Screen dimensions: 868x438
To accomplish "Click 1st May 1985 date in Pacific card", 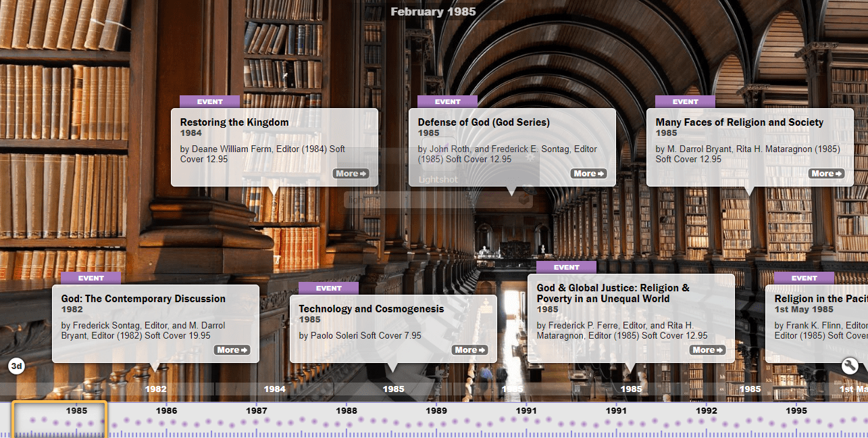I will point(805,310).
